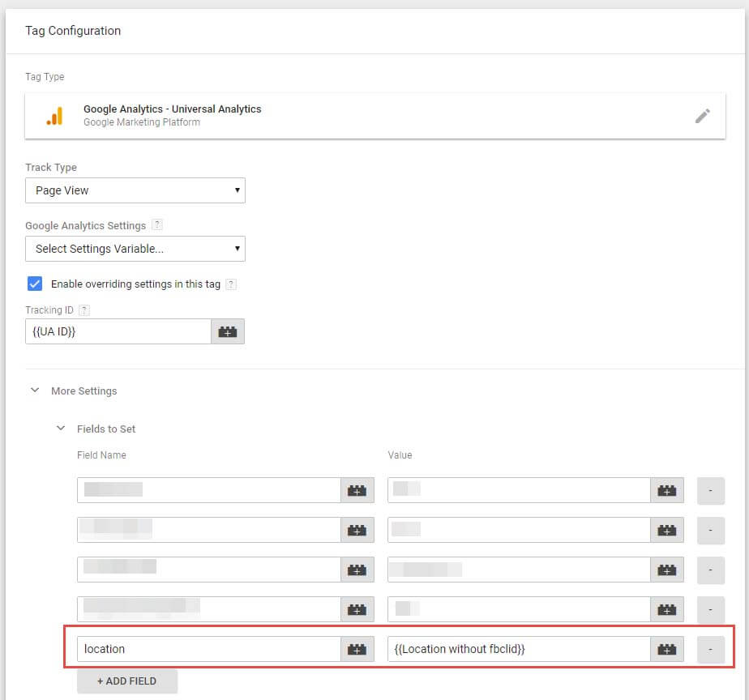Image resolution: width=749 pixels, height=700 pixels.
Task: Click help icon next to Google Analytics Settings
Action: pyautogui.click(x=157, y=225)
